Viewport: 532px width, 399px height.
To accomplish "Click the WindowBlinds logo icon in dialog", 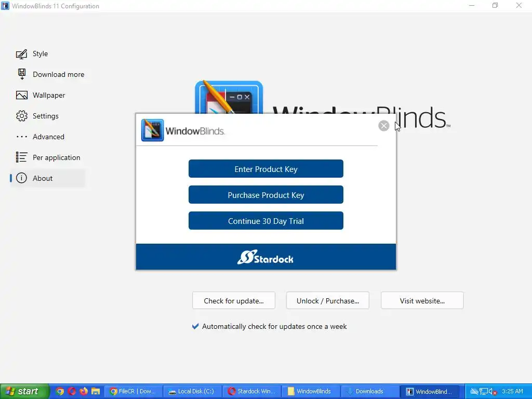I will coord(152,130).
